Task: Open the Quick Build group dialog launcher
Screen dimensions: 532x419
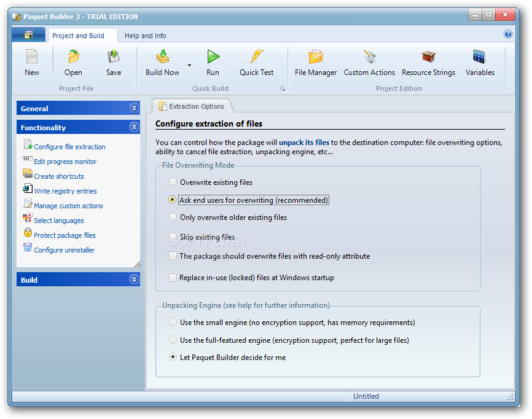Action: tap(283, 89)
